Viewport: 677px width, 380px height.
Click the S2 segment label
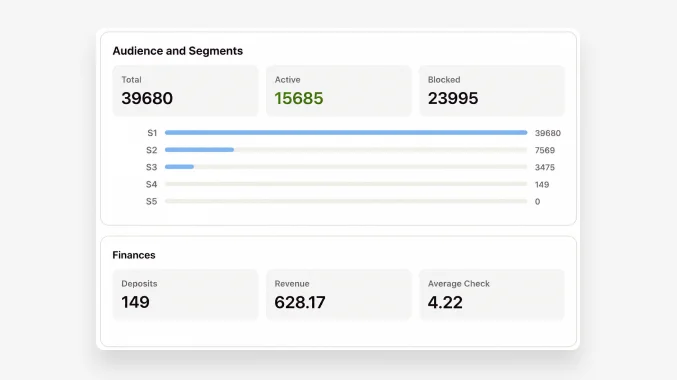(x=152, y=150)
